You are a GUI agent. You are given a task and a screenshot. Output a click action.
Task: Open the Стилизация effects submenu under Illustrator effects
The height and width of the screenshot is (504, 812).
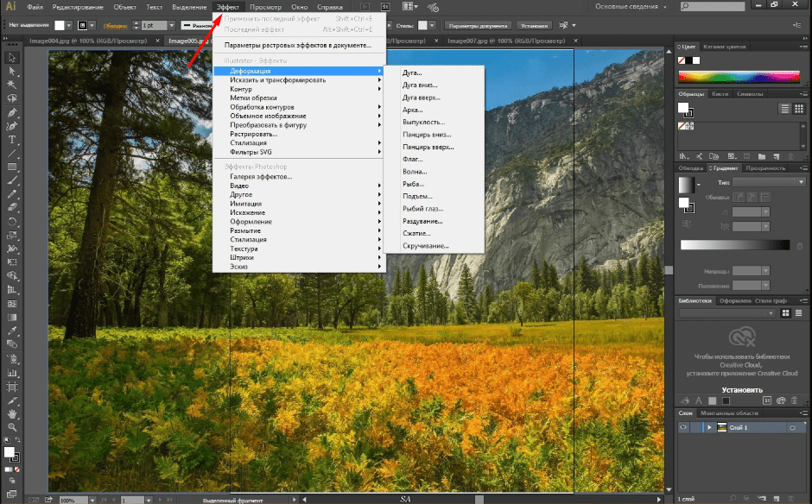click(x=248, y=143)
